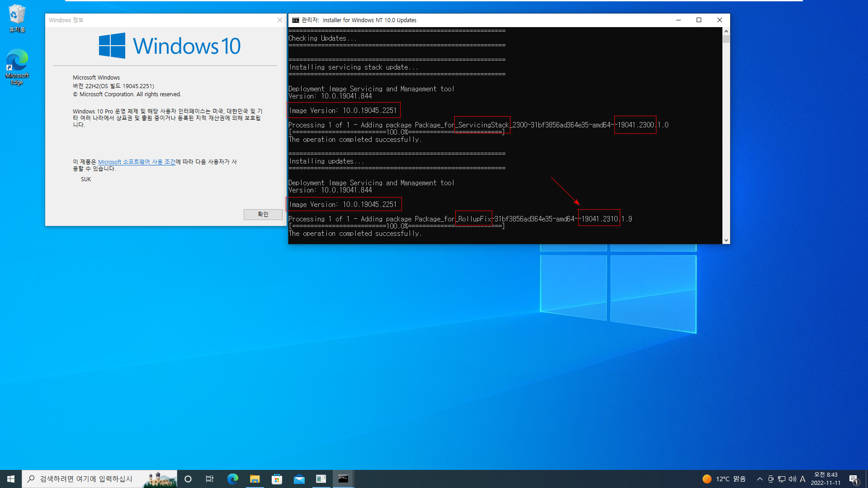Open the green app icon on taskbar
Screen dimensions: 868x488
(321, 479)
